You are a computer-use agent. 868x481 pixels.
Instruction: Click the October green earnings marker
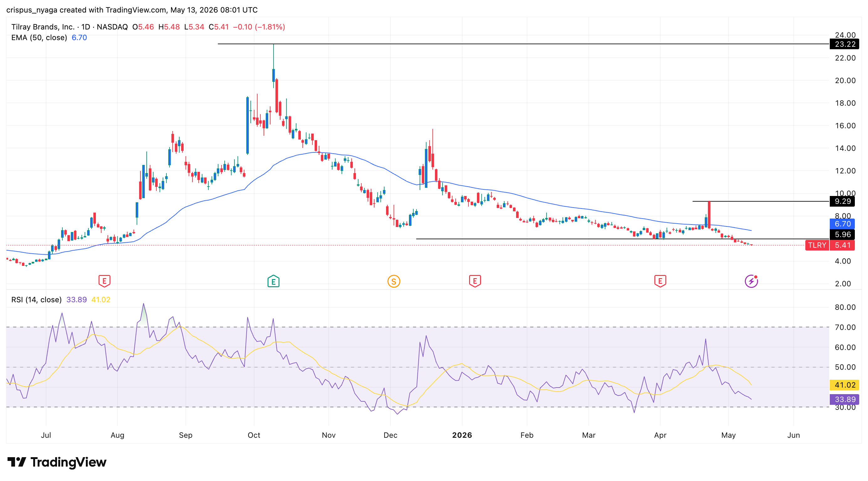tap(273, 281)
